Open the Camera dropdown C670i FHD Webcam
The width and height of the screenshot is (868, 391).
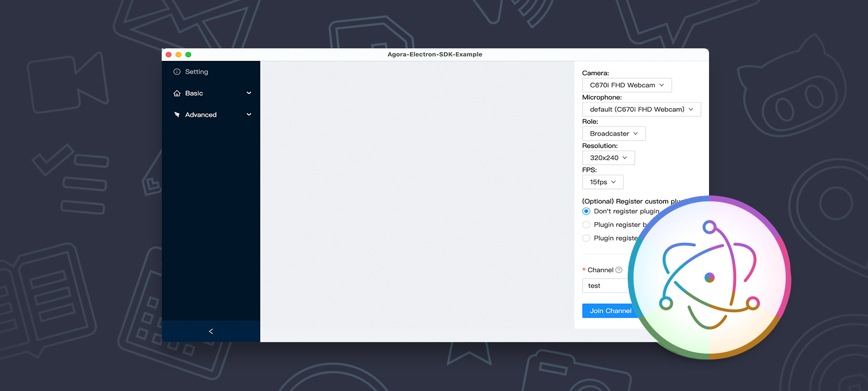627,85
